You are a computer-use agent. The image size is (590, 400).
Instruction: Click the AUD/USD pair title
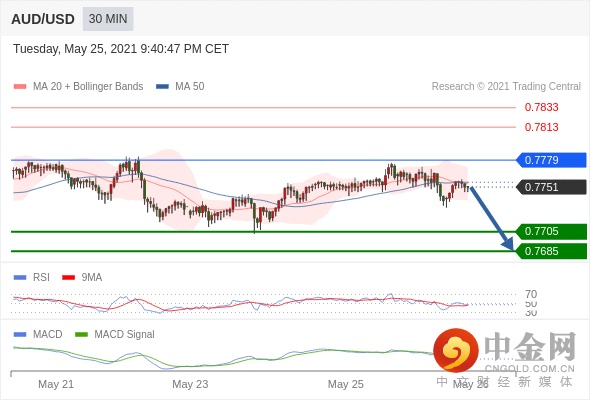(x=43, y=19)
